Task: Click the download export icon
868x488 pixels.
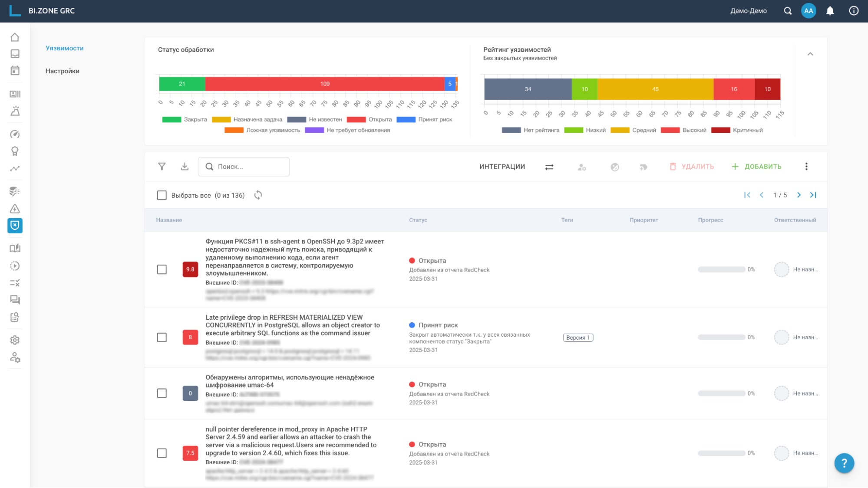Action: 185,167
